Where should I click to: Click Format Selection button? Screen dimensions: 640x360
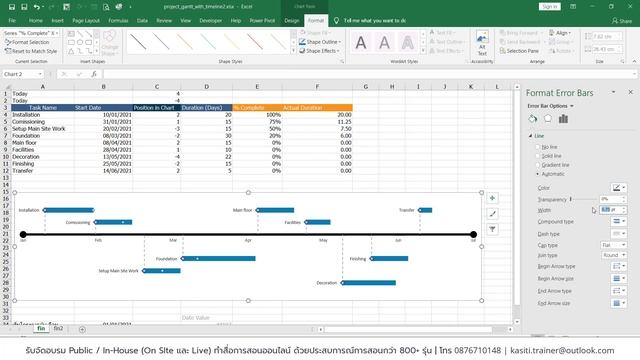point(27,42)
